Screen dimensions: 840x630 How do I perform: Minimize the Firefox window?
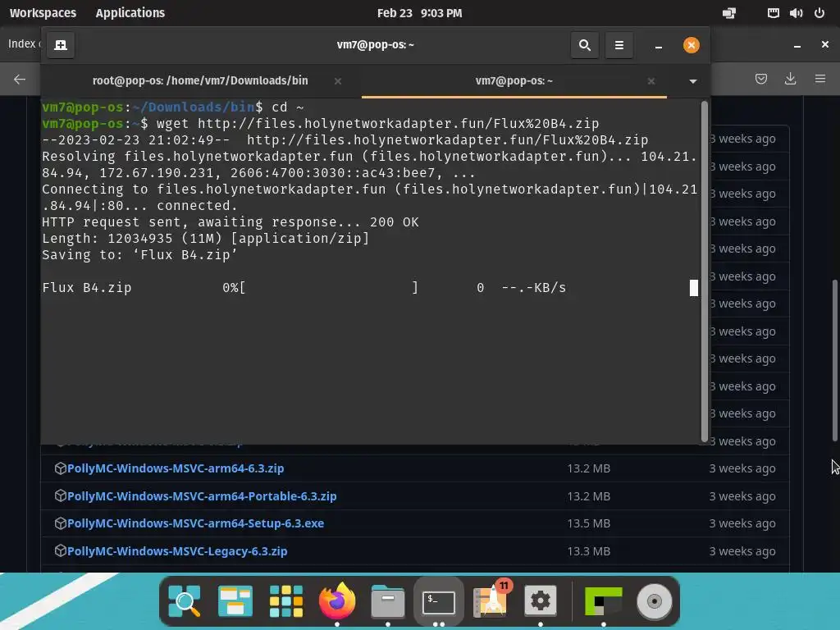(x=797, y=45)
